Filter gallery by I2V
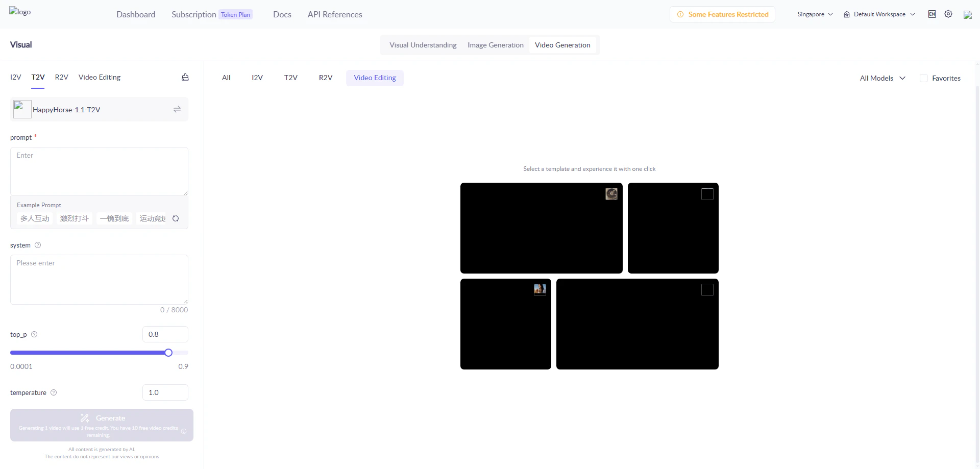Screen dimensions: 980x469 [257, 78]
